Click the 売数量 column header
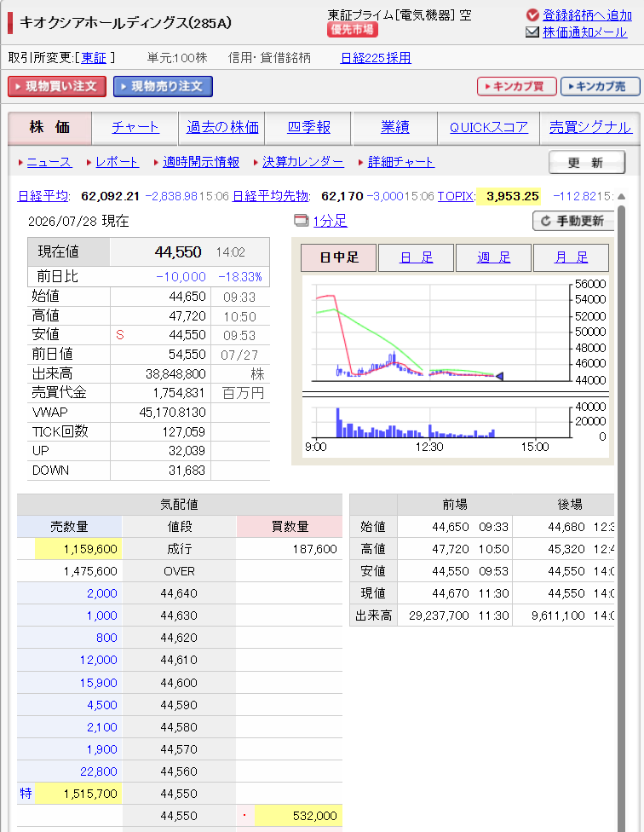The height and width of the screenshot is (832, 644). click(69, 526)
